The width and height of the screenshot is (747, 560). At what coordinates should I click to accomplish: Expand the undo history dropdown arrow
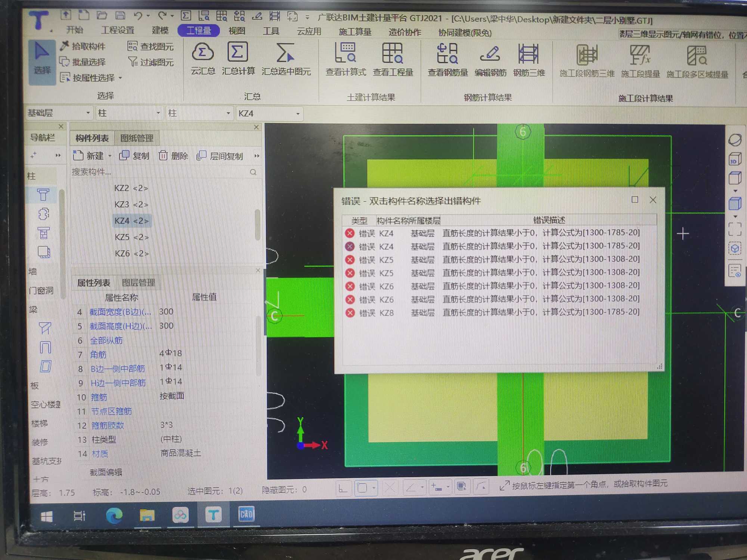point(148,16)
